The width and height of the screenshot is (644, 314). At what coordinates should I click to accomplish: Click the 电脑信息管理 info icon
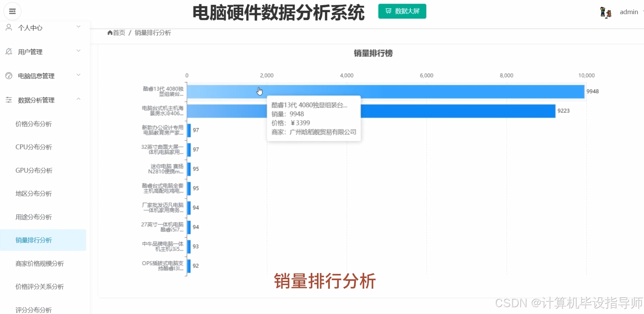click(8, 75)
